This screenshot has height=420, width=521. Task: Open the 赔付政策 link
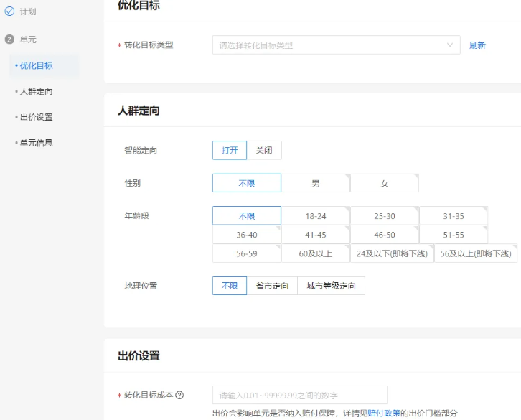[x=384, y=413]
